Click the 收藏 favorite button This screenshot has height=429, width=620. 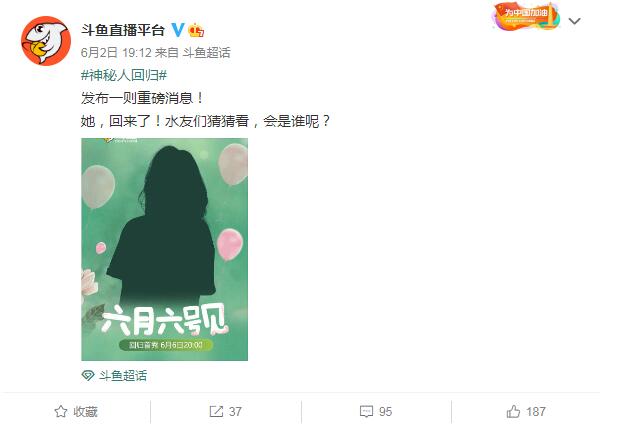pos(85,412)
